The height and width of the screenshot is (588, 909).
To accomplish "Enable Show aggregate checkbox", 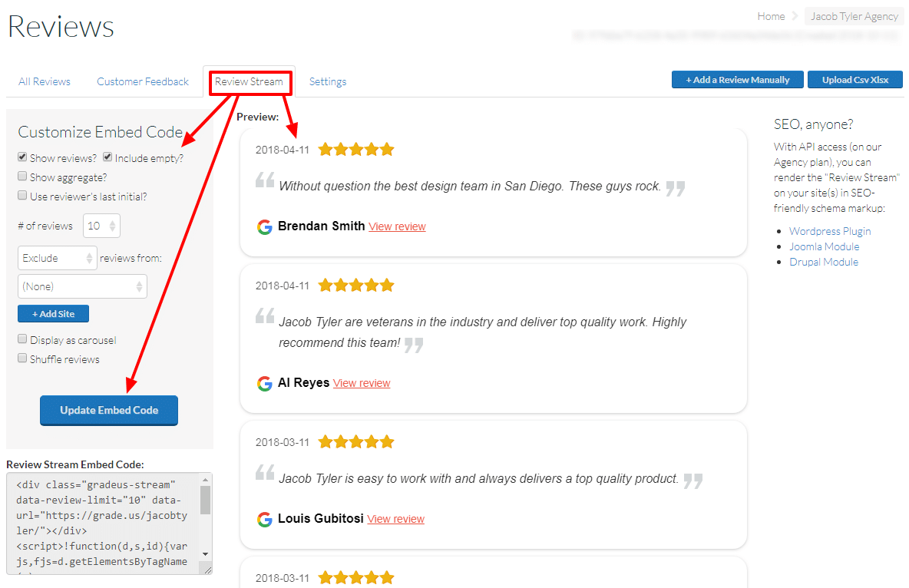I will 22,176.
